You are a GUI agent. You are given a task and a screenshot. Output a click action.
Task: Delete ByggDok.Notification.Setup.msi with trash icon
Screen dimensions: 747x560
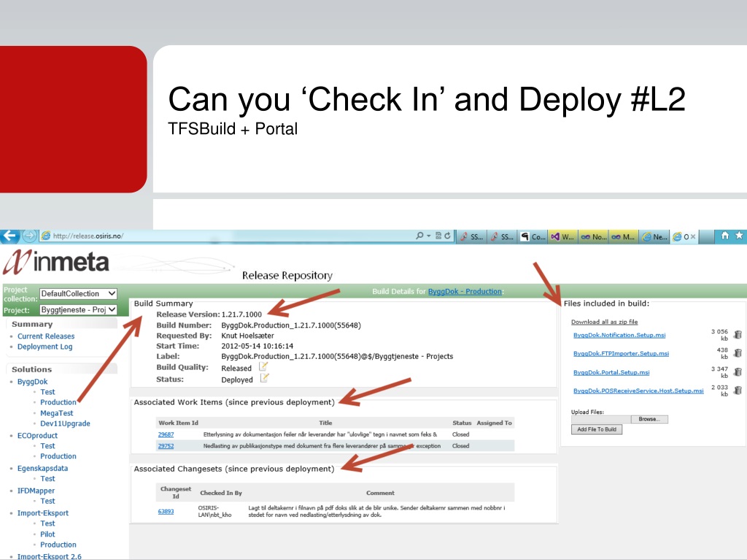coord(738,335)
